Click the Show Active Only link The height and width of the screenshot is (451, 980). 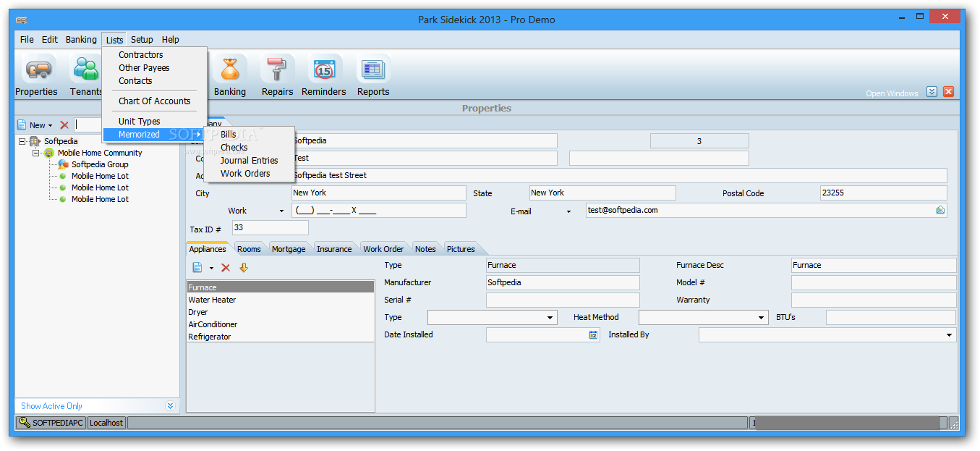click(51, 406)
